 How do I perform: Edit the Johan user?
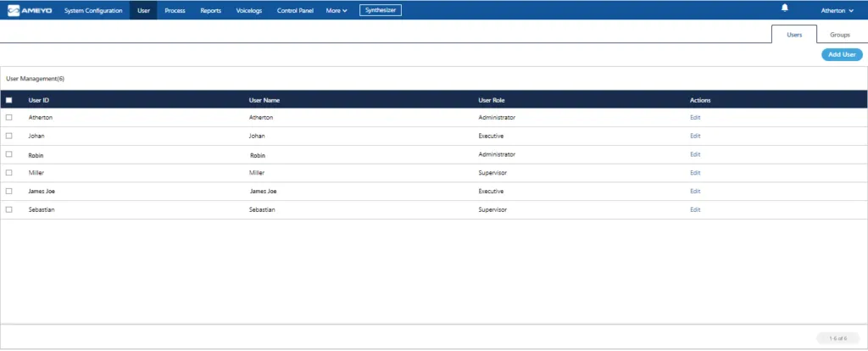coord(695,136)
